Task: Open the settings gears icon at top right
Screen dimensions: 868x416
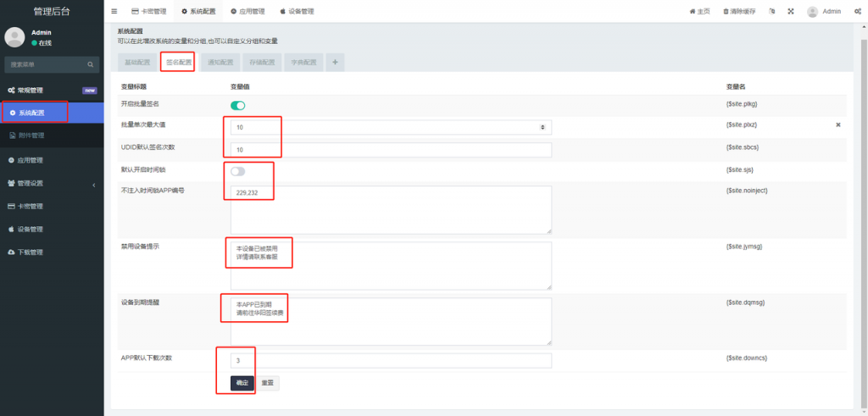Action: pyautogui.click(x=857, y=12)
